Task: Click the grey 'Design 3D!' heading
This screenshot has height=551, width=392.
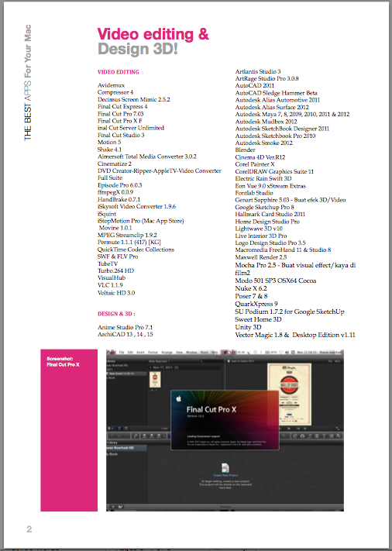Action: tap(138, 49)
